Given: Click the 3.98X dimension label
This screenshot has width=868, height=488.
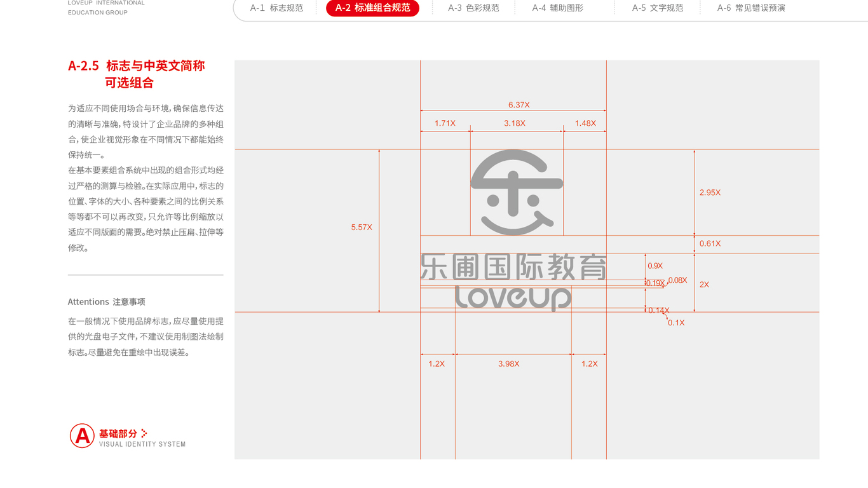Looking at the screenshot, I should pos(508,364).
